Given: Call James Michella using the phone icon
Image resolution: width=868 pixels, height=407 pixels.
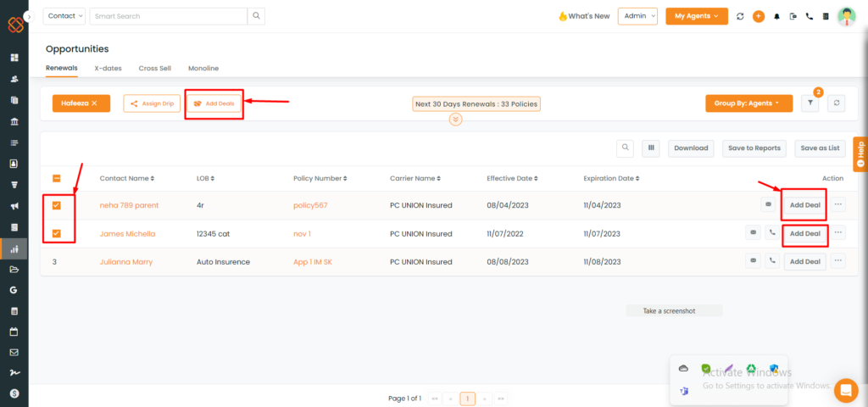Looking at the screenshot, I should point(772,233).
